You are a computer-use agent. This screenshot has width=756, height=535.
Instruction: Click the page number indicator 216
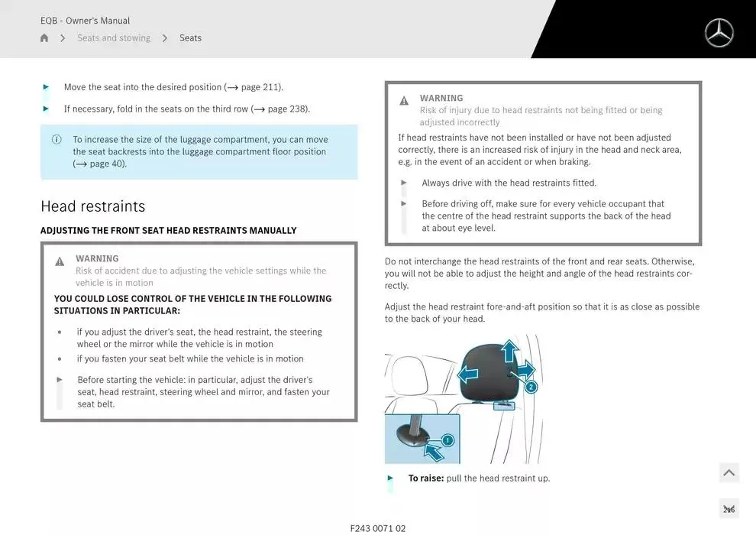click(x=729, y=509)
